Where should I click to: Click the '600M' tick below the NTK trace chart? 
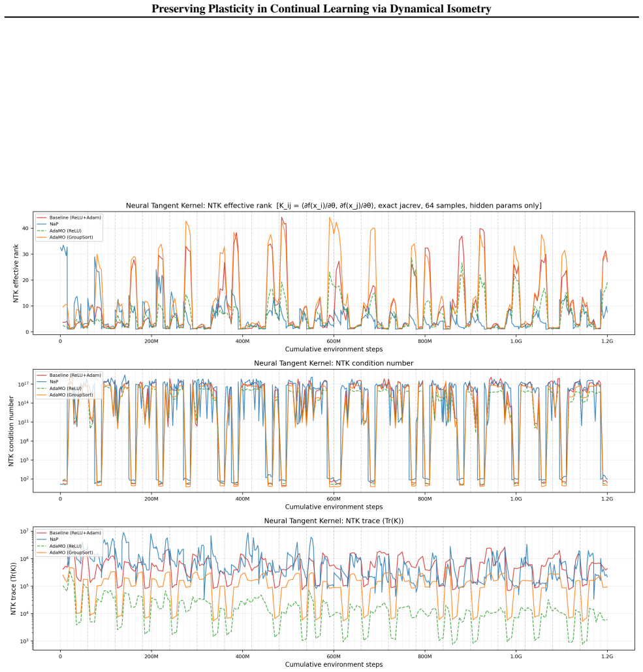[x=334, y=656]
